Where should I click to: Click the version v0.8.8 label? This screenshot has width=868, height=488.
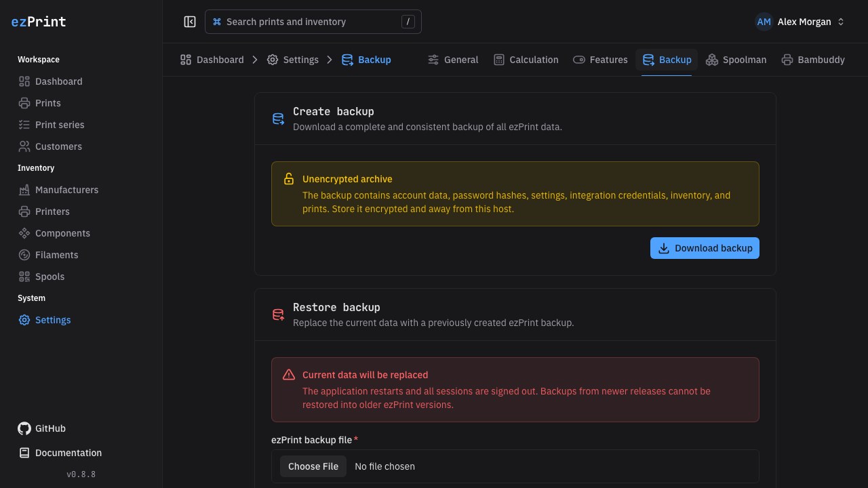click(x=81, y=474)
